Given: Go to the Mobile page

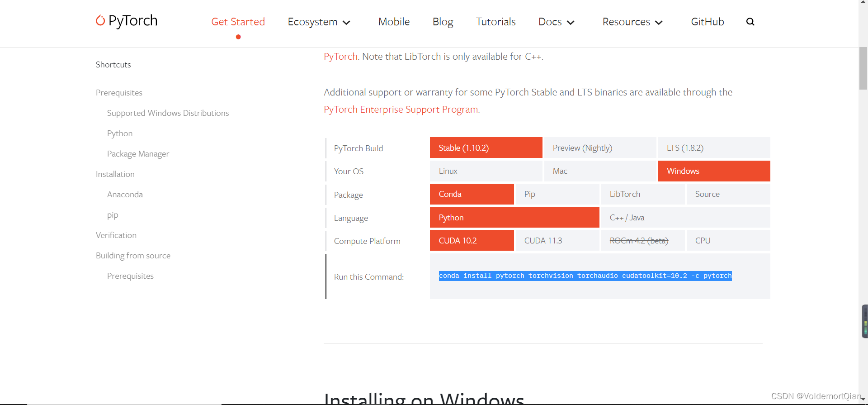Looking at the screenshot, I should coord(394,22).
